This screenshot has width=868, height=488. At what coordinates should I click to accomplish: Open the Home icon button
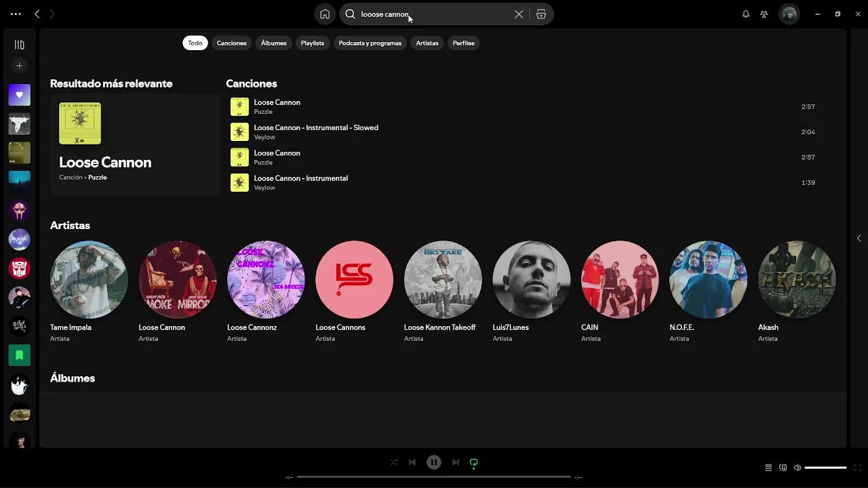325,14
